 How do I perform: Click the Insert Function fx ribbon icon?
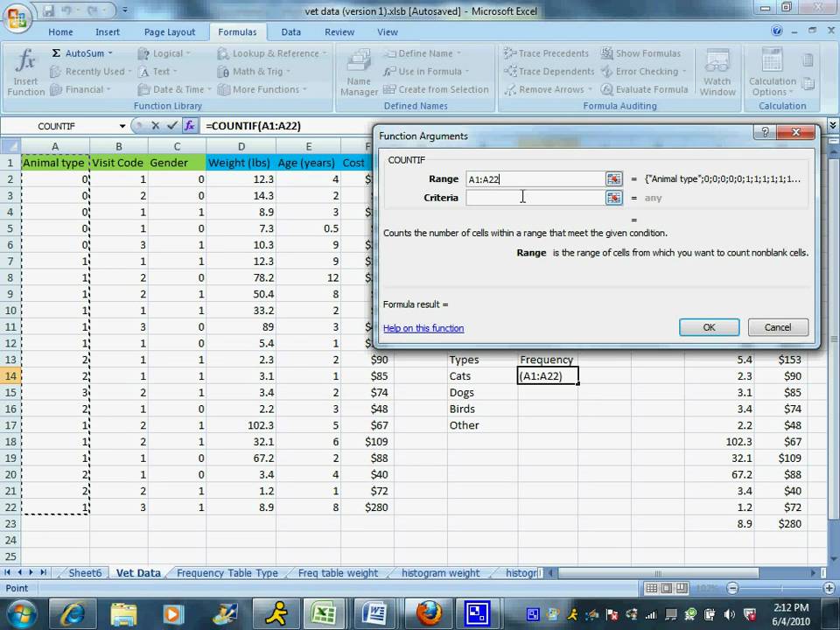pos(25,73)
